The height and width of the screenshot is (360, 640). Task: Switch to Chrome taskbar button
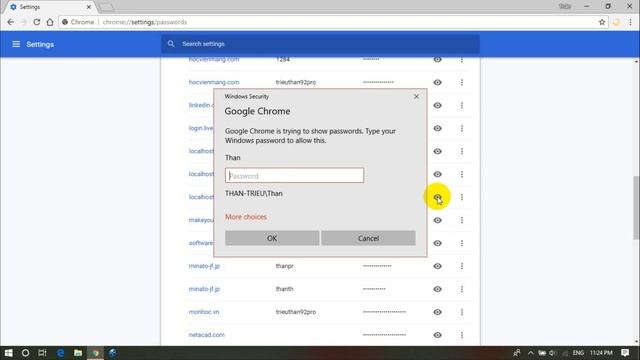point(95,353)
